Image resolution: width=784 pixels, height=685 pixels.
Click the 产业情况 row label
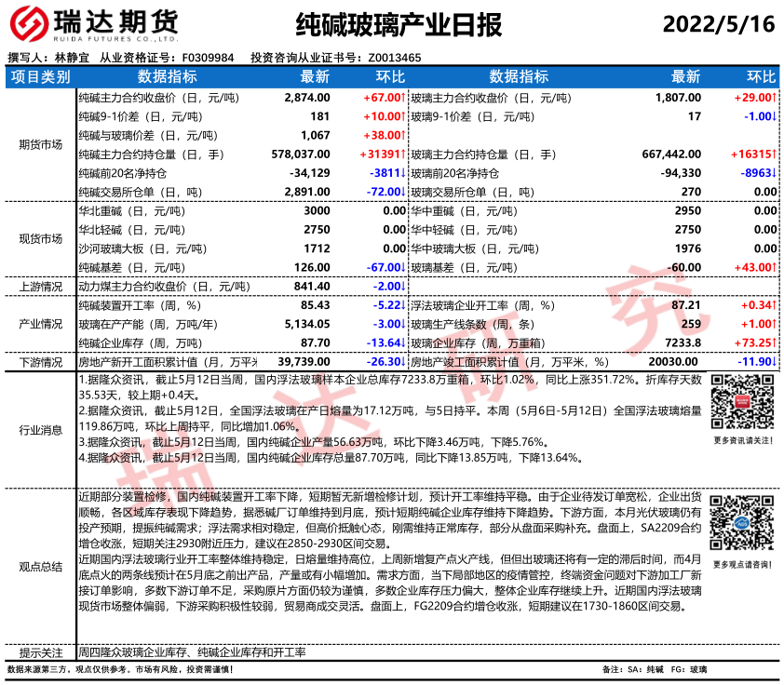click(40, 324)
